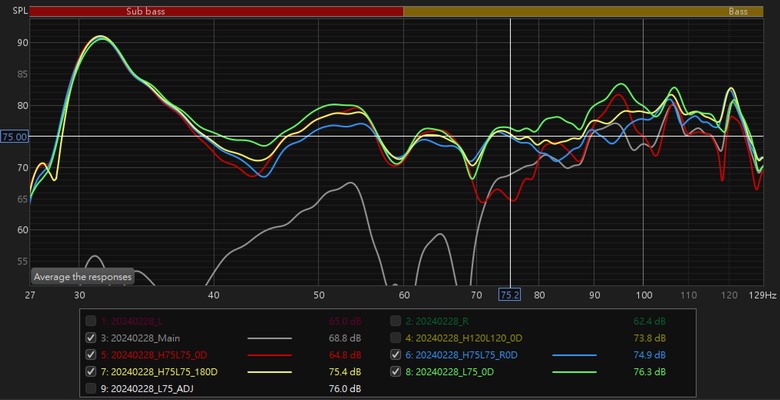Click the 74.9 dB value for H75L75_R0D
780x400 pixels.
click(x=650, y=355)
